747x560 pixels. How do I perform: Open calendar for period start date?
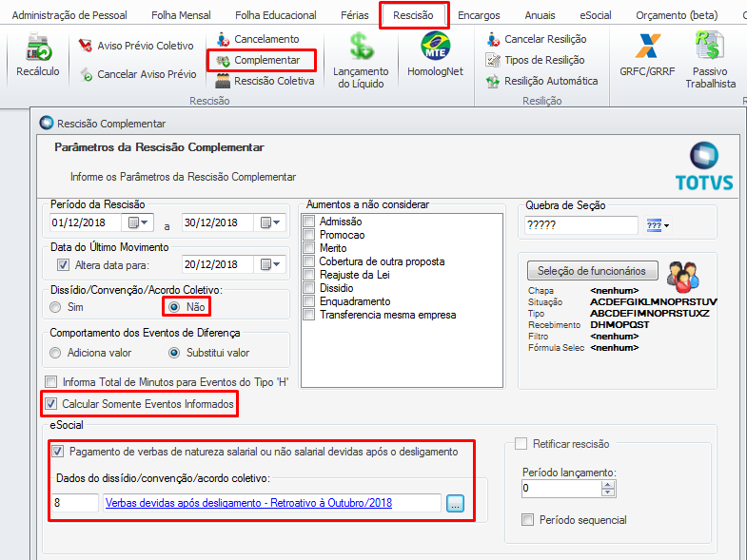(139, 222)
